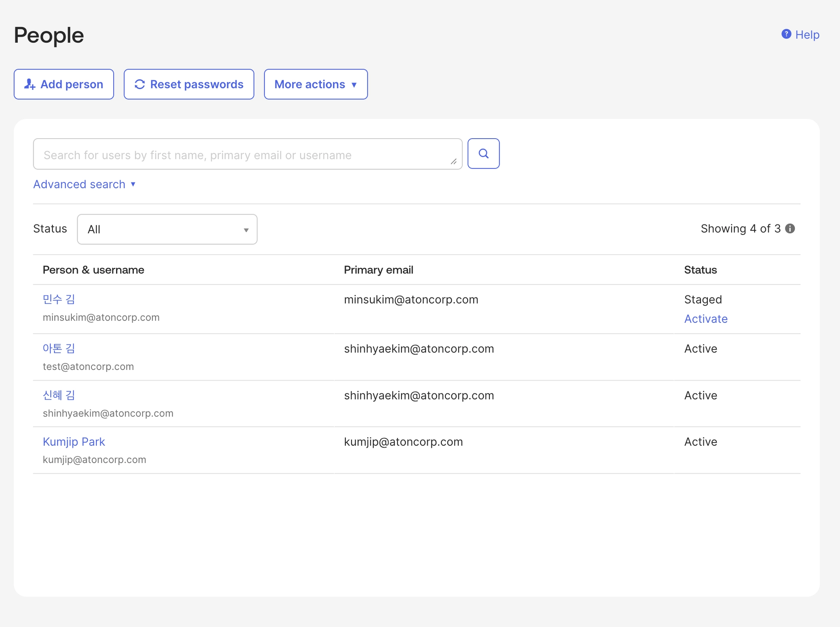Click the magnifying glass search button
This screenshot has width=840, height=627.
pos(483,154)
